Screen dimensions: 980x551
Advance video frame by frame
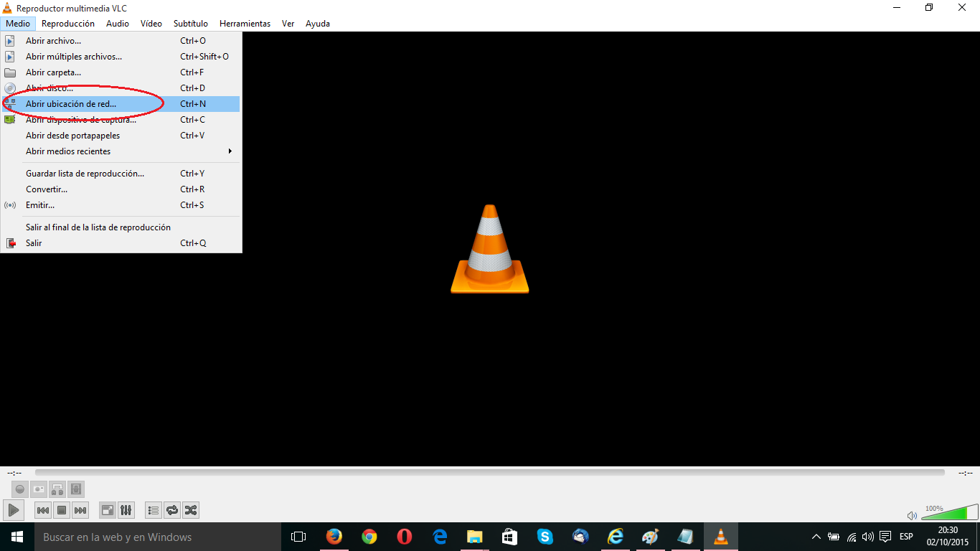click(x=76, y=489)
